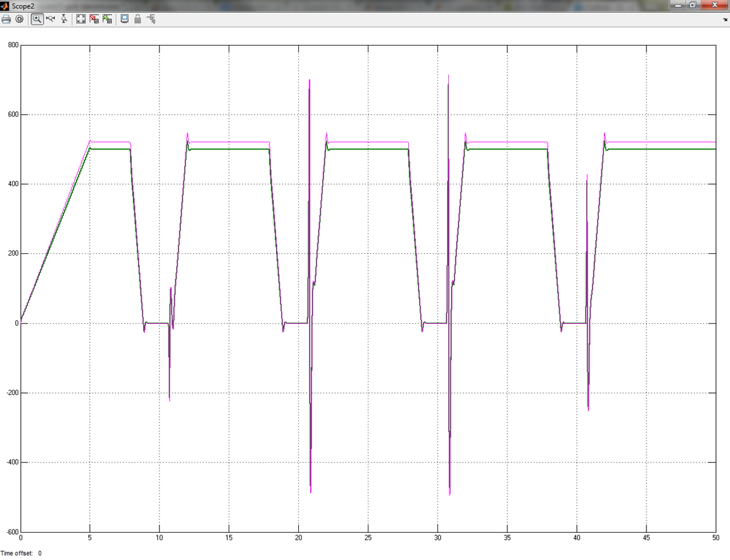Minimize the Scope2 window
The width and height of the screenshot is (730, 560).
(679, 5)
